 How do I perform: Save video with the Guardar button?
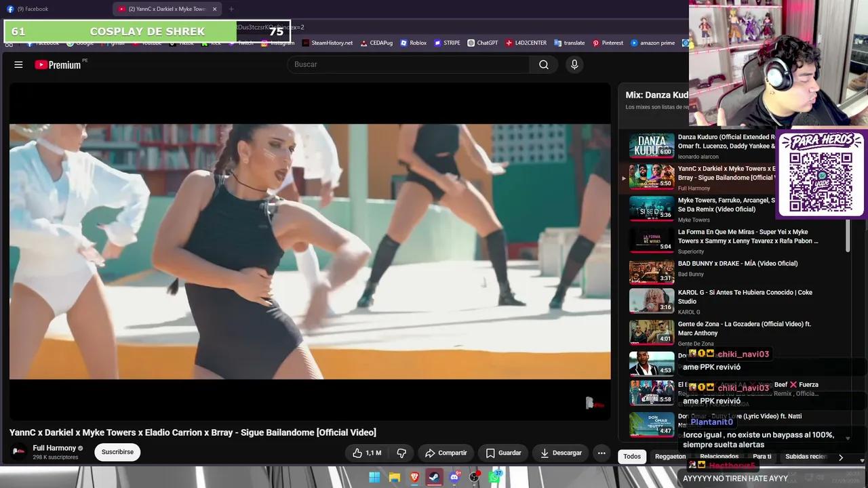503,453
